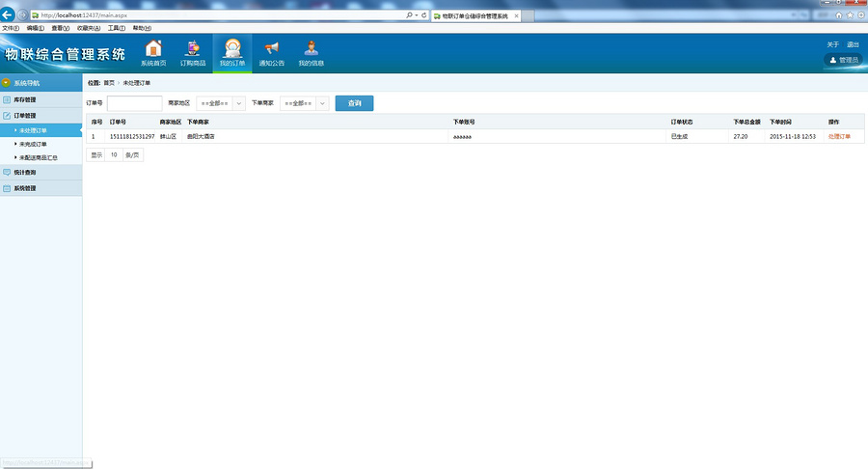Click the 下单账号 column header
The height and width of the screenshot is (469, 868).
[x=464, y=122]
